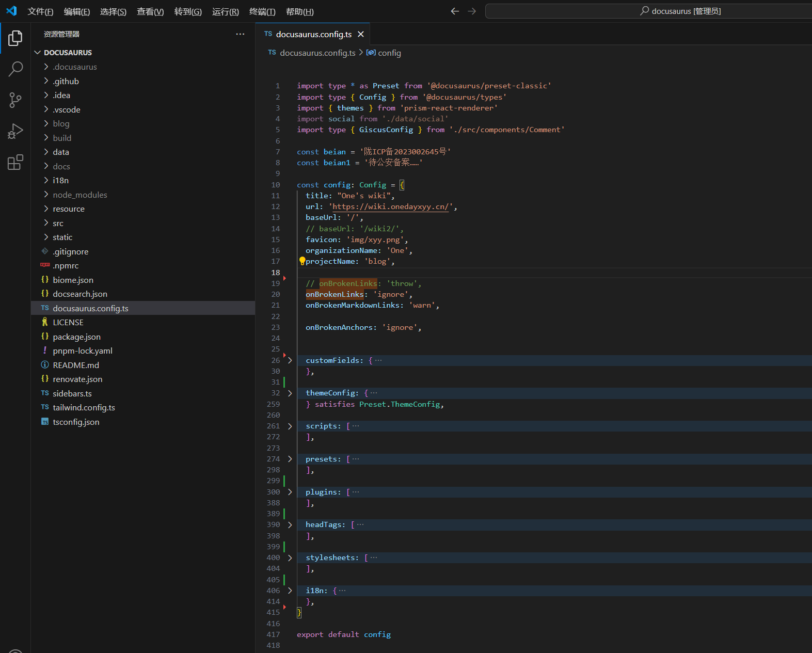Unfold the headTags array block
Viewport: 812px width, 653px height.
click(x=290, y=524)
